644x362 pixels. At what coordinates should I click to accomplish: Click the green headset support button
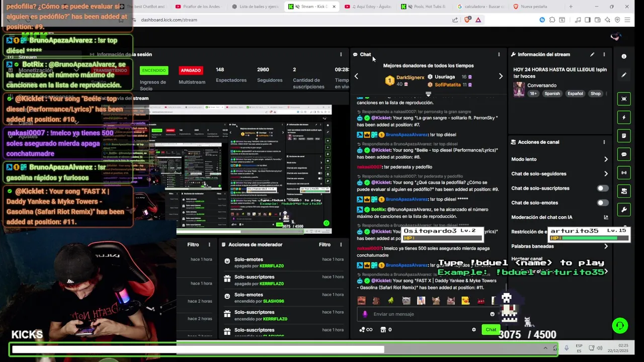pos(620,326)
